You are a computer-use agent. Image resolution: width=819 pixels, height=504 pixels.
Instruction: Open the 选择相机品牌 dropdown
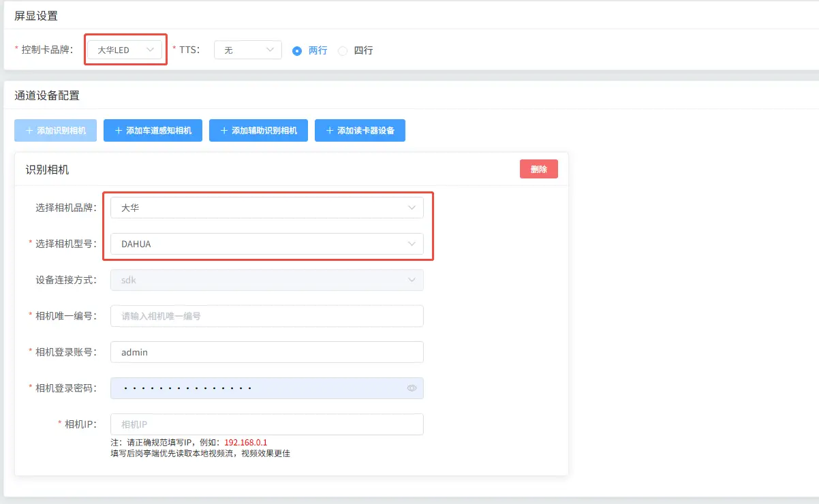pos(266,208)
